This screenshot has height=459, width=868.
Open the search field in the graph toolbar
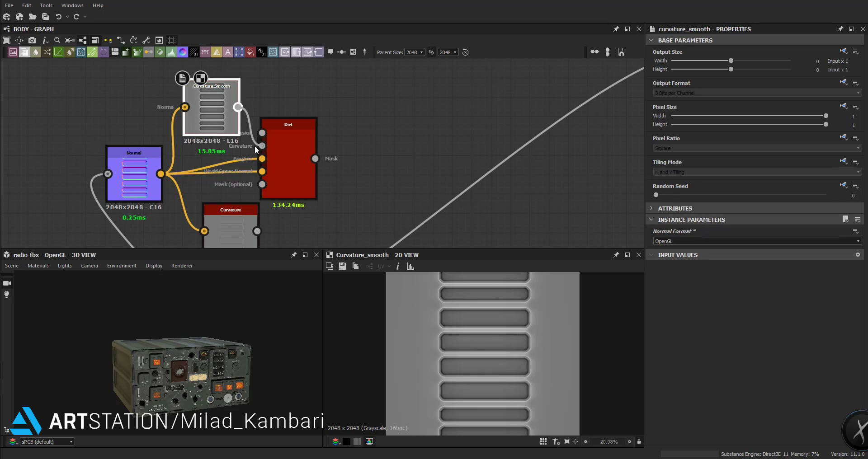click(x=57, y=40)
